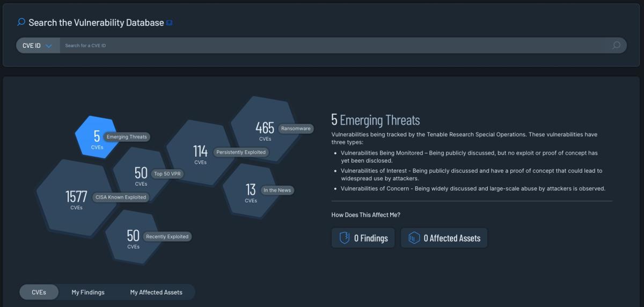
Task: Click the Vulnerabilities of Interest bullet text
Action: point(471,174)
